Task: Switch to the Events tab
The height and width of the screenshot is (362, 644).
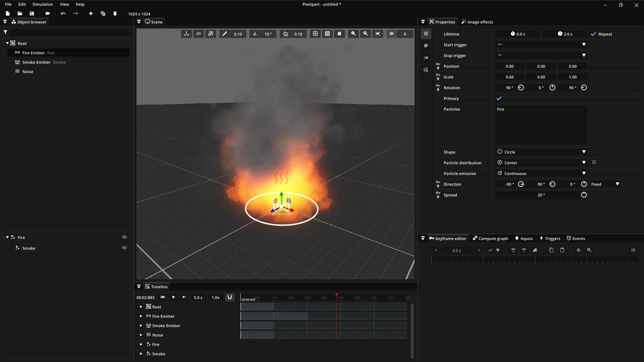Action: [576, 238]
